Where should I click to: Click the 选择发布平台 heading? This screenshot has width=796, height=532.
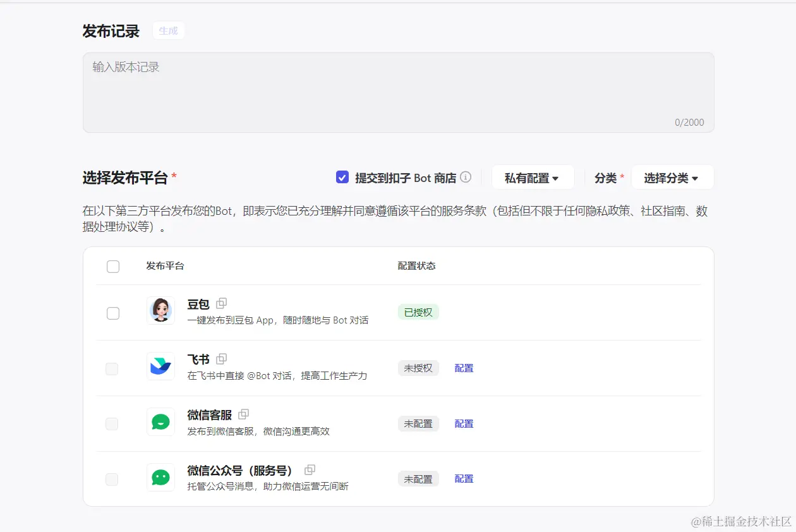pyautogui.click(x=125, y=178)
